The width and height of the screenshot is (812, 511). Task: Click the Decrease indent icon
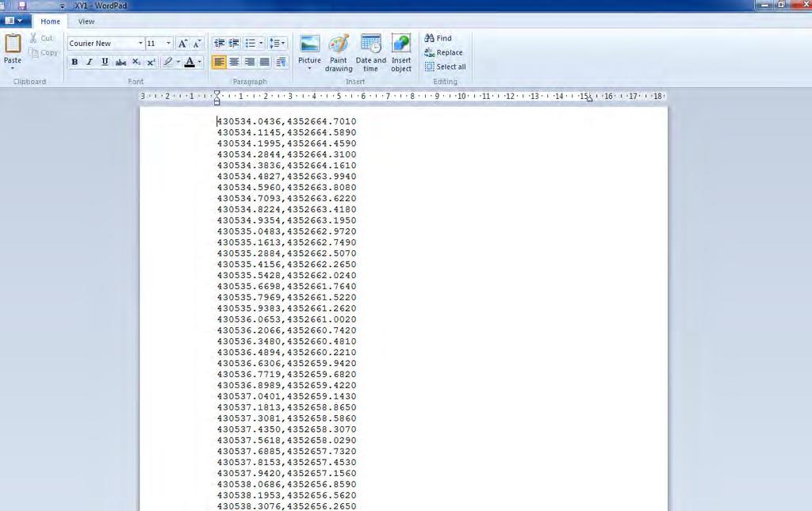point(219,44)
